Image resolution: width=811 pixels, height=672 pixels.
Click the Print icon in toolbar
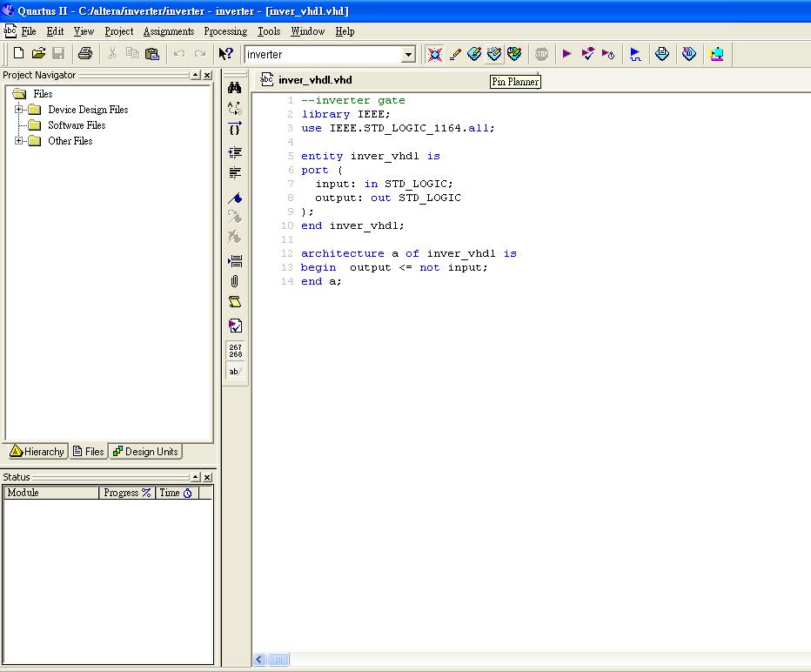85,54
